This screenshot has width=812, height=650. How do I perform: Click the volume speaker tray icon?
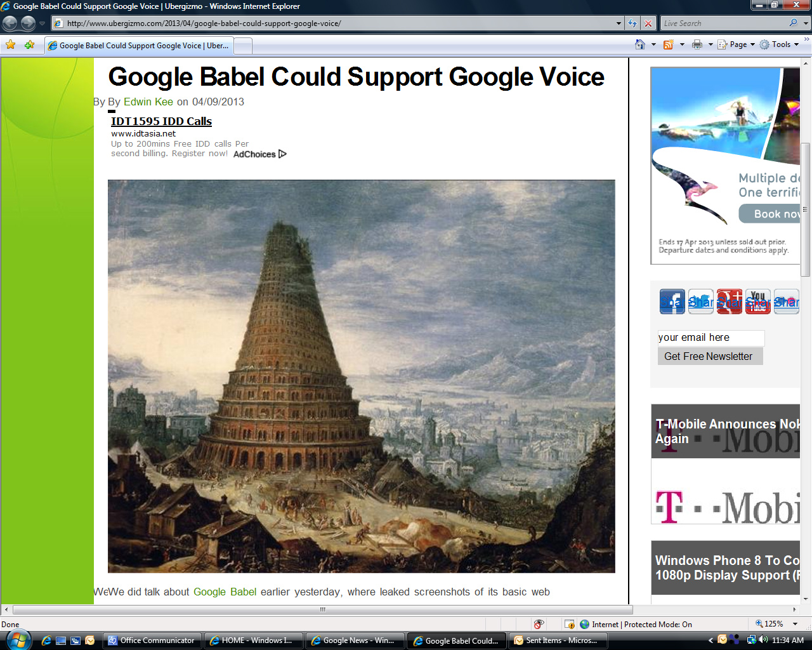pyautogui.click(x=763, y=640)
